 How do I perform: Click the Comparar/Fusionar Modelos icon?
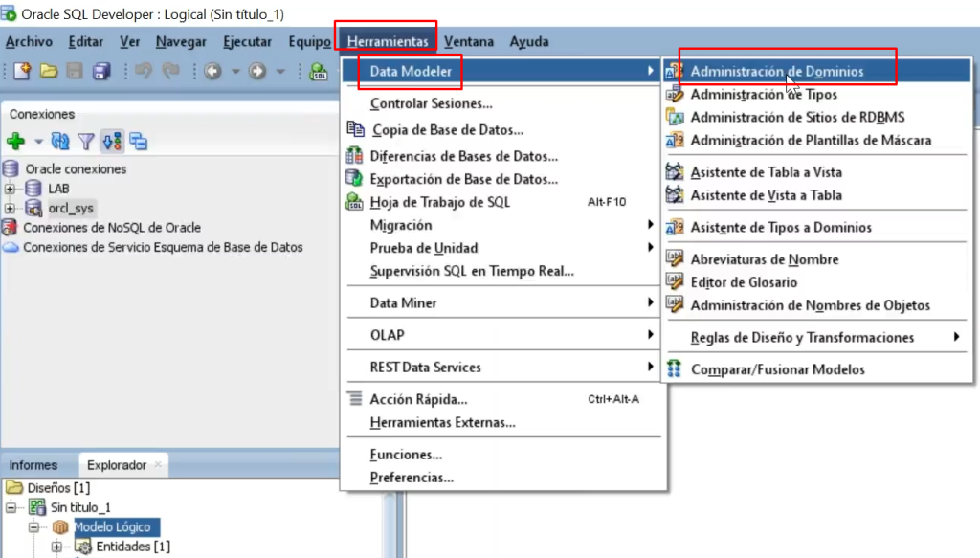674,368
